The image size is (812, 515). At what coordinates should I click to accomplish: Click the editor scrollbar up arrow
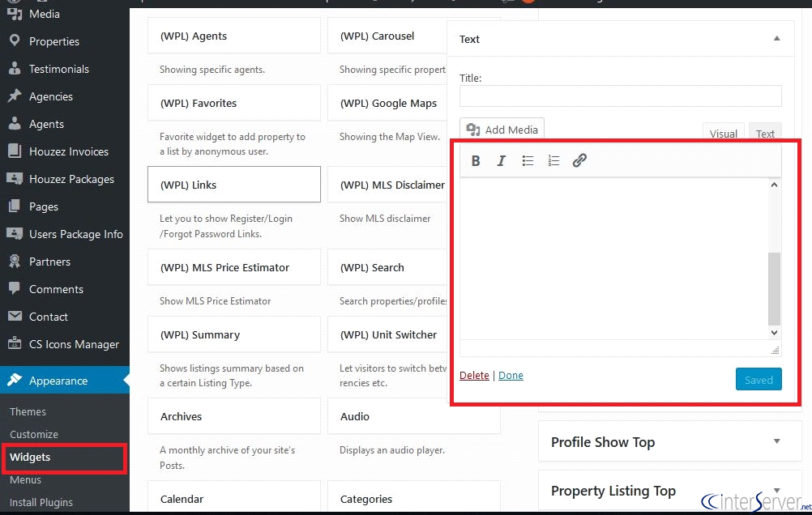click(x=774, y=185)
